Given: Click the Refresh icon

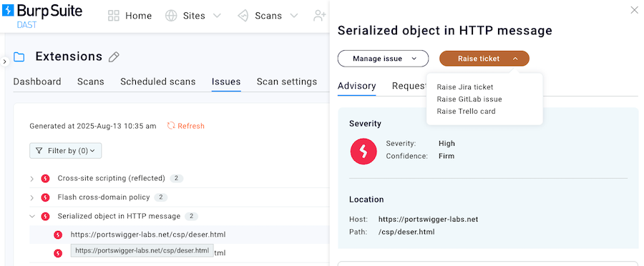Looking at the screenshot, I should [x=171, y=126].
